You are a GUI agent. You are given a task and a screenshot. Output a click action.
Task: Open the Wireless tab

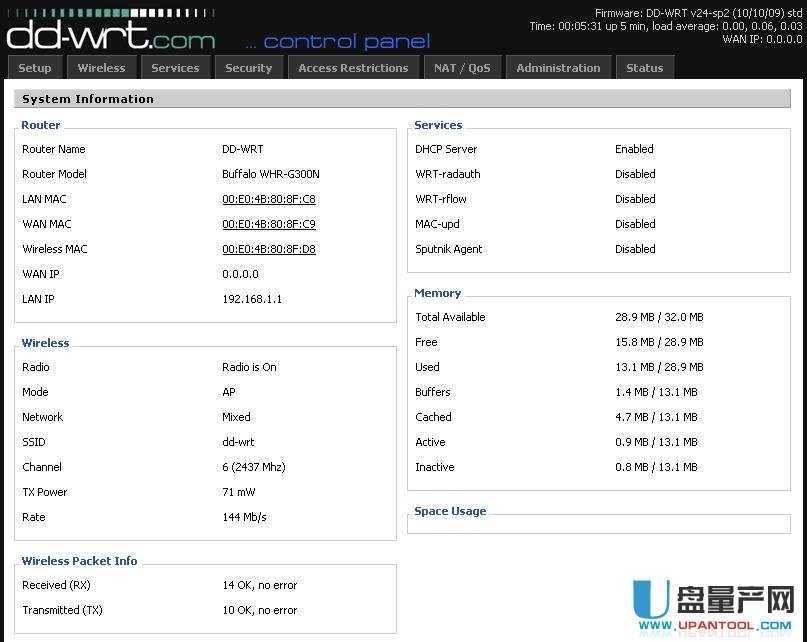pos(101,67)
